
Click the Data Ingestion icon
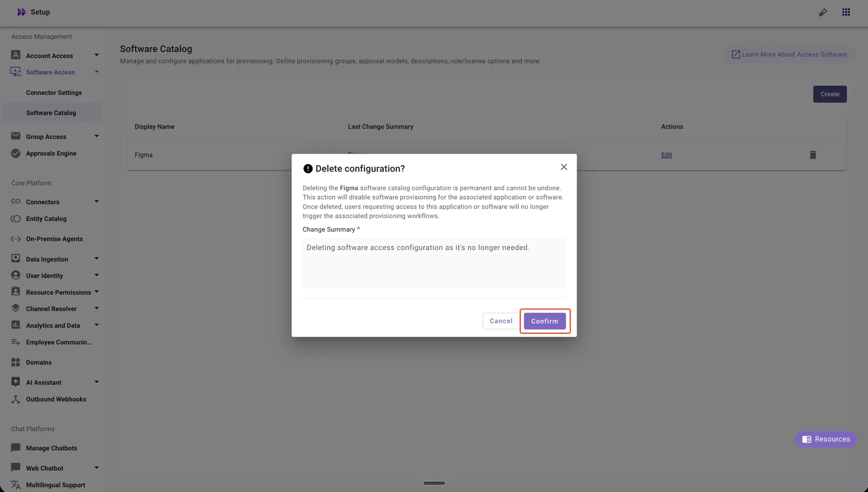16,258
